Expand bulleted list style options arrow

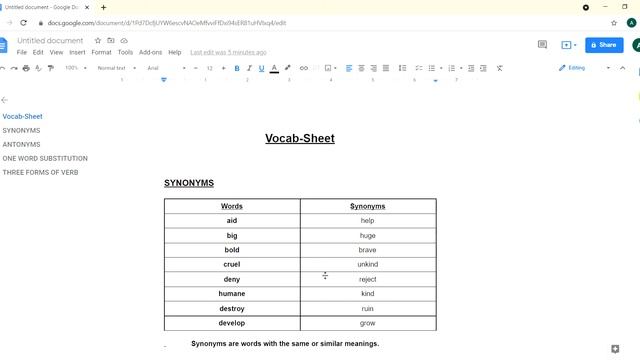(441, 68)
